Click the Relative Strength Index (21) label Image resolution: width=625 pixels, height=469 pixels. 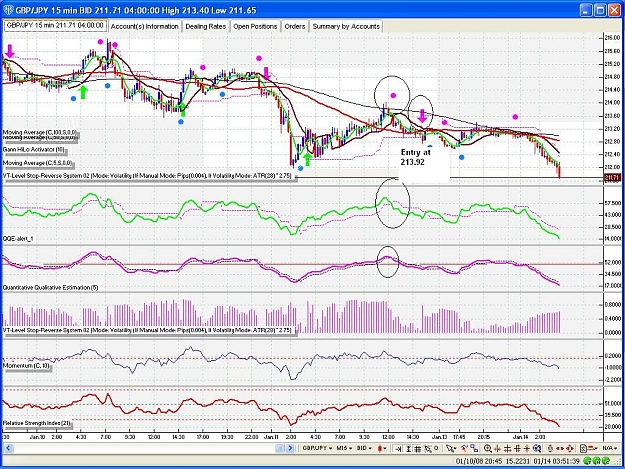[37, 423]
